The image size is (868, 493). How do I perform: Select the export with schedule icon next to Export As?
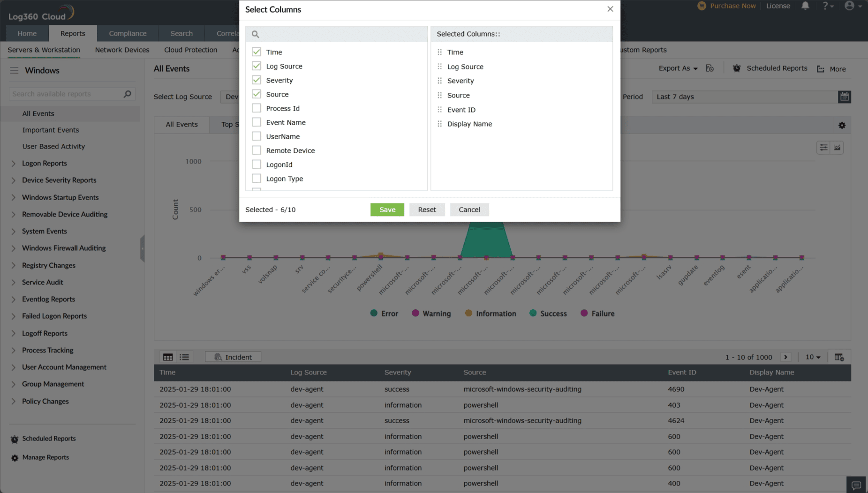point(709,68)
